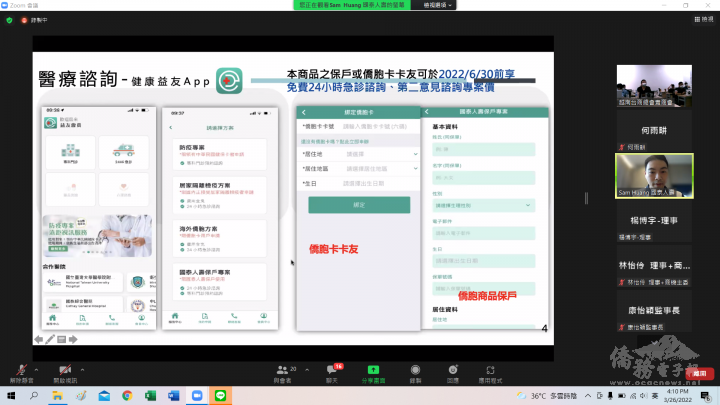
Task: Click the home tab icon in second phone
Action: (x=175, y=318)
